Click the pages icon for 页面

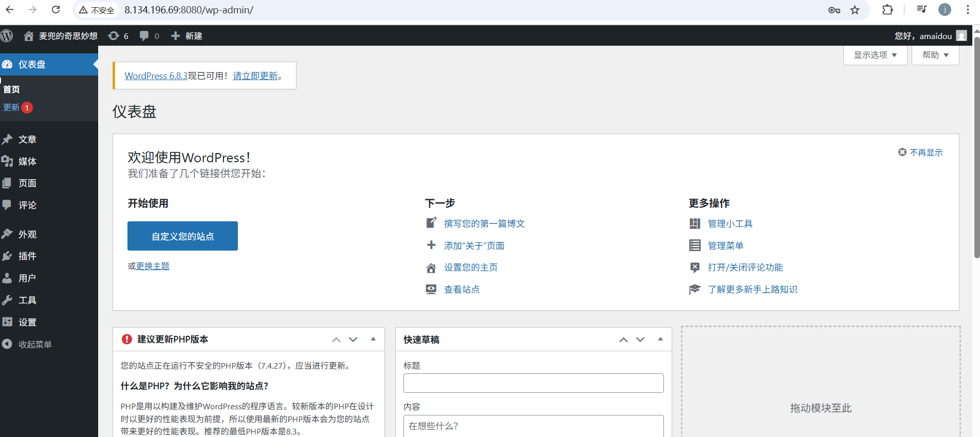(7, 183)
